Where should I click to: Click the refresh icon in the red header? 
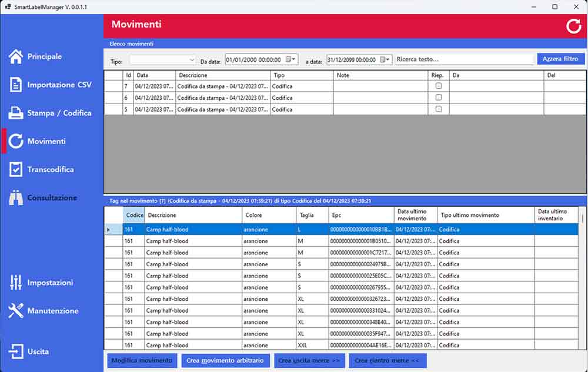pyautogui.click(x=573, y=26)
